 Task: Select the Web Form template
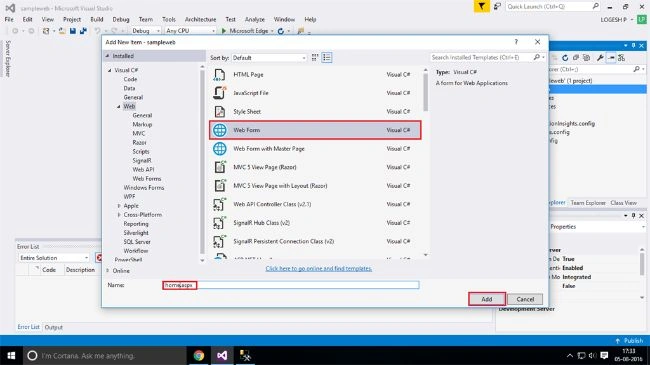315,130
